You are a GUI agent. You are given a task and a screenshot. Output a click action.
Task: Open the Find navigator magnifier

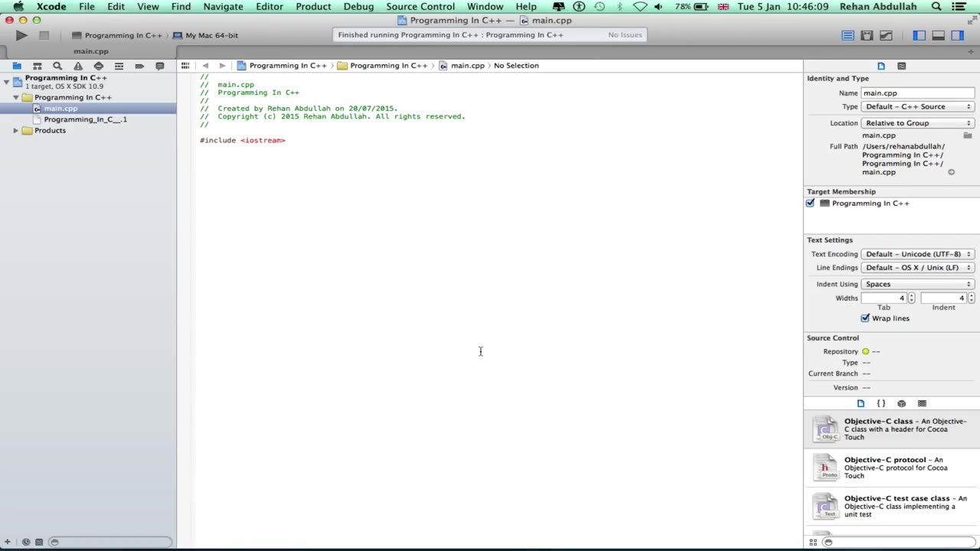coord(57,66)
